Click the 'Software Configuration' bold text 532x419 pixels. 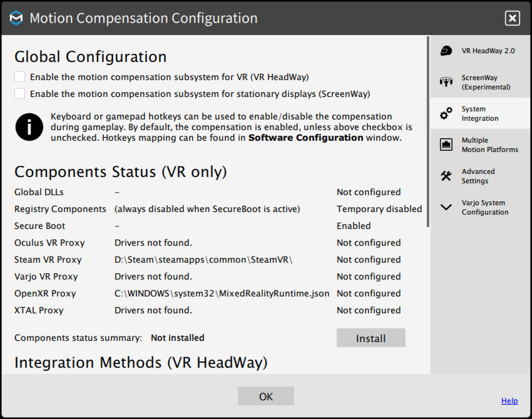[x=305, y=138]
